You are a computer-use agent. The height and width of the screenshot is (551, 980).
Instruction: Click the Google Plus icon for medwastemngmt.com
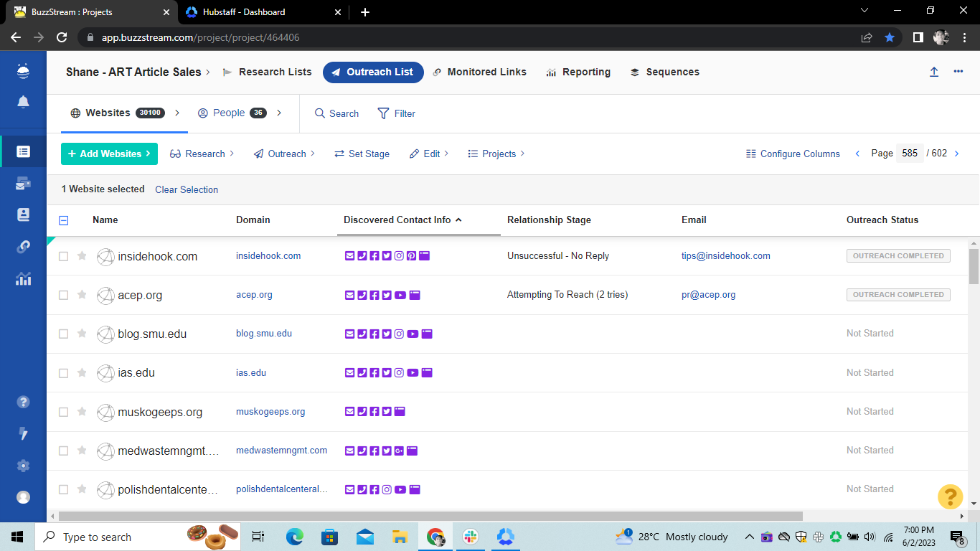click(x=399, y=451)
